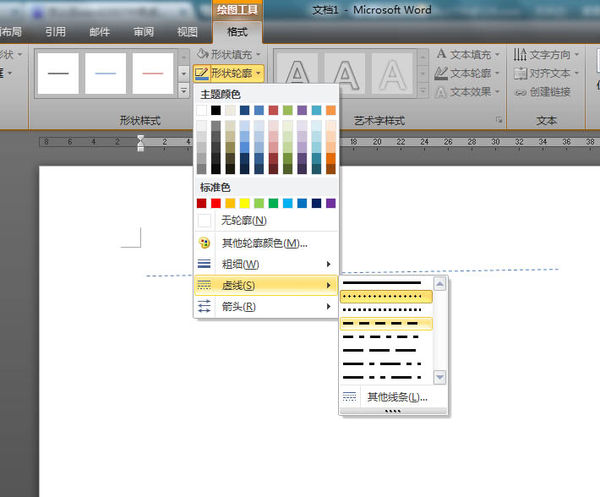Apply the red line shape style
The width and height of the screenshot is (600, 497).
pos(153,73)
